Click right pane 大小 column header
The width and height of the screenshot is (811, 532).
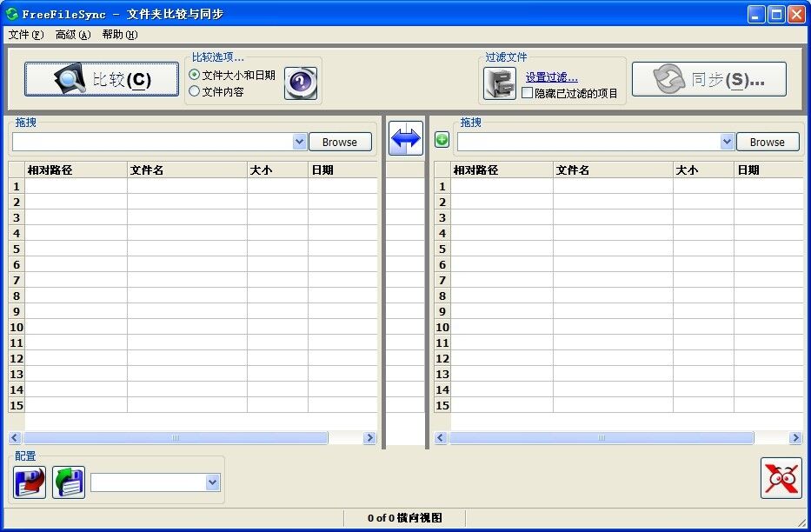coord(703,170)
